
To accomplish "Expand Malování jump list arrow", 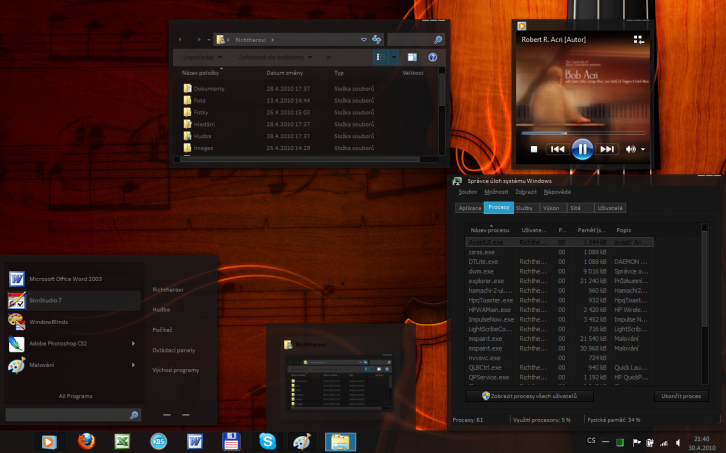I will click(x=133, y=365).
